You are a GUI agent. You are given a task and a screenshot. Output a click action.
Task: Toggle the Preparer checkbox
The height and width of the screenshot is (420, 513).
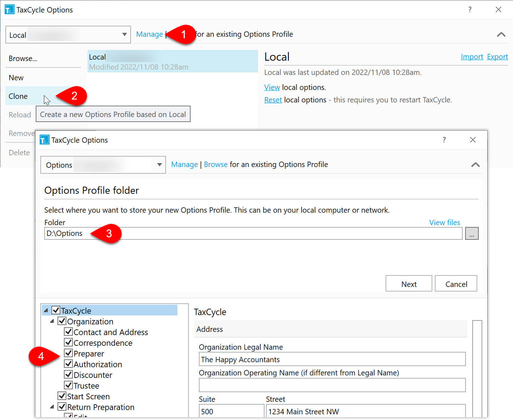pos(68,353)
